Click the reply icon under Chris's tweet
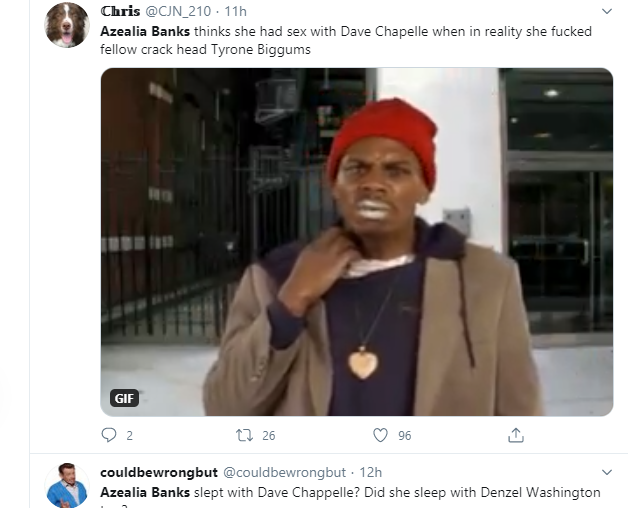628x508 pixels. 109,435
